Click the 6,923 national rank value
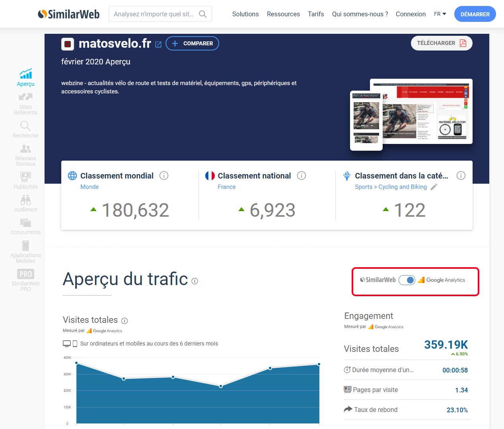Screen dimensions: 504x429 coord(272,210)
